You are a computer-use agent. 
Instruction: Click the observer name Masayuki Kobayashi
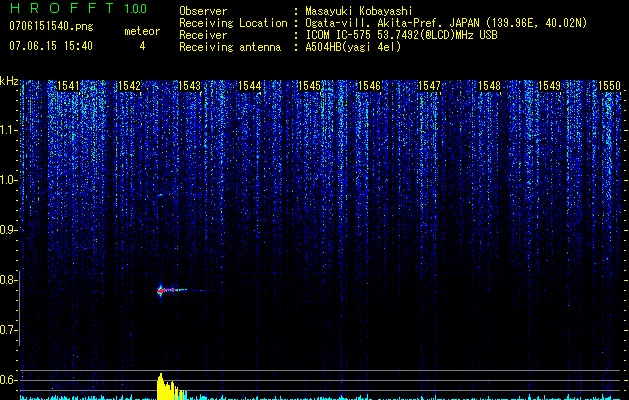[x=359, y=11]
